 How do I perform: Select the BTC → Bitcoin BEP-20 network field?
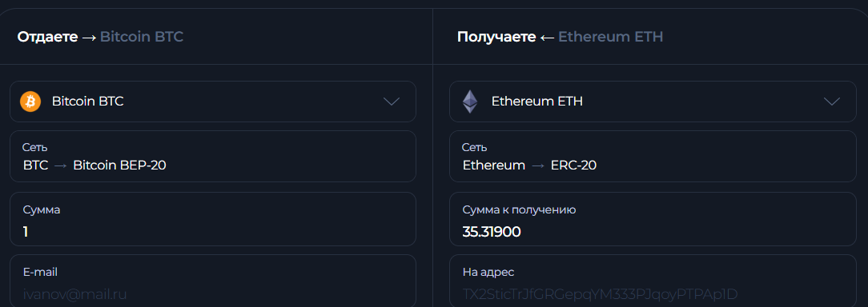tap(212, 157)
